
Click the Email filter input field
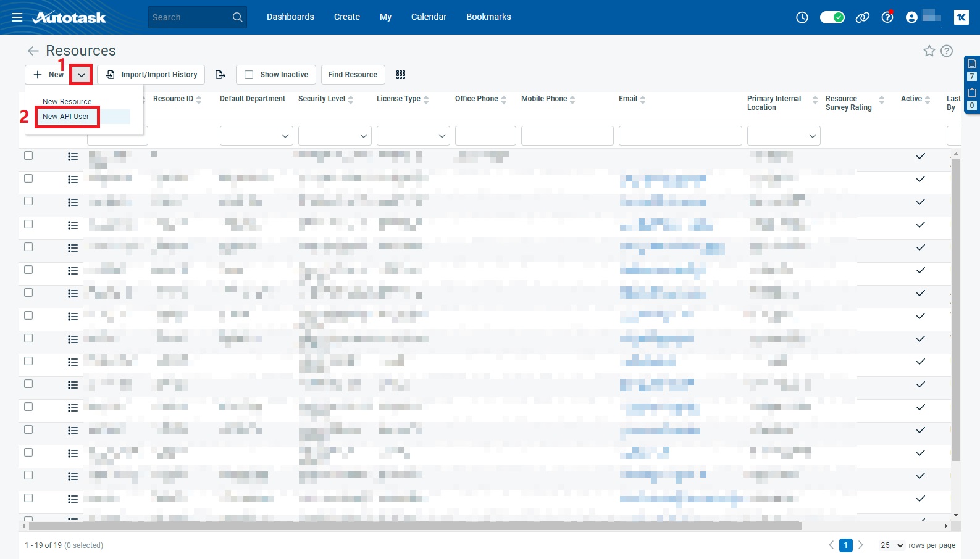pos(680,136)
